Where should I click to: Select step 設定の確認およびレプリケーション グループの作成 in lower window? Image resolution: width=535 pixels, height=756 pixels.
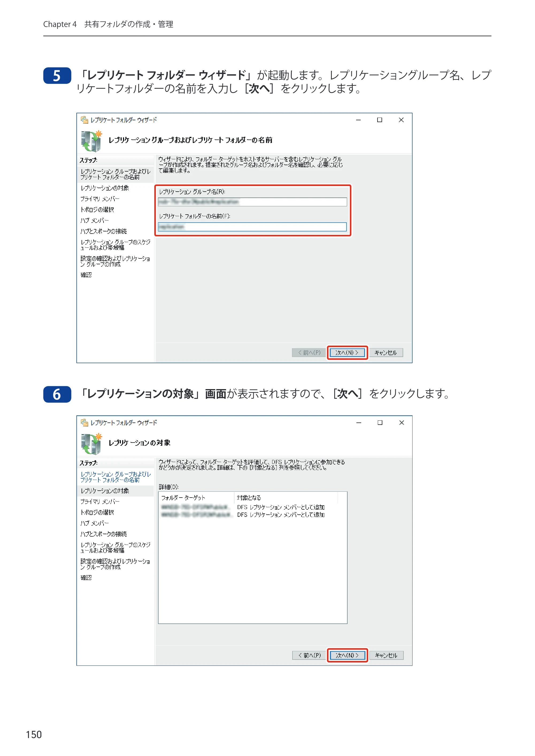116,564
